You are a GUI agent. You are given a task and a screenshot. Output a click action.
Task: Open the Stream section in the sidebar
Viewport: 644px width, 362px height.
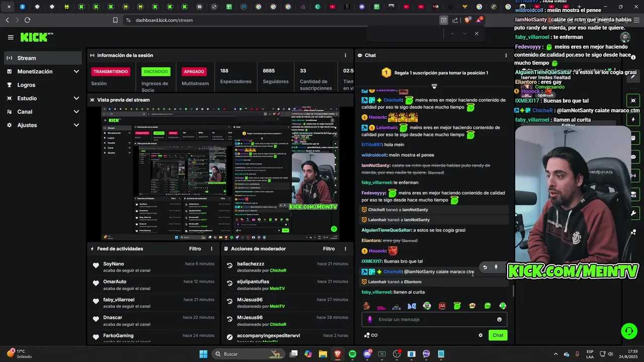(43, 58)
